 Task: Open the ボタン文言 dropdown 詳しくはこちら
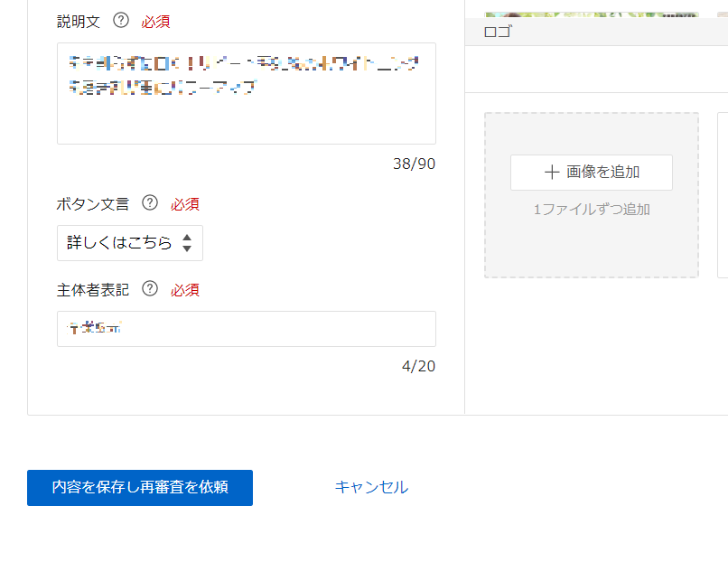(x=130, y=243)
